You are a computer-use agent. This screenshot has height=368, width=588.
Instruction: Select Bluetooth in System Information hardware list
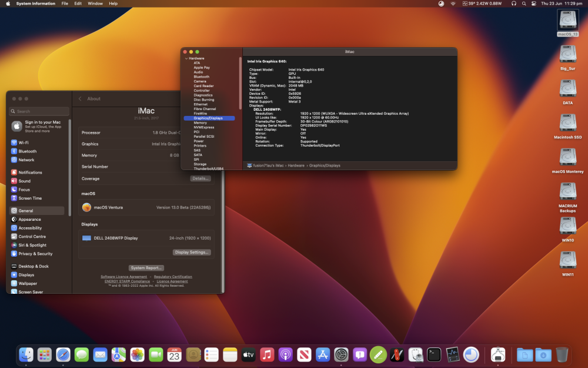point(201,77)
